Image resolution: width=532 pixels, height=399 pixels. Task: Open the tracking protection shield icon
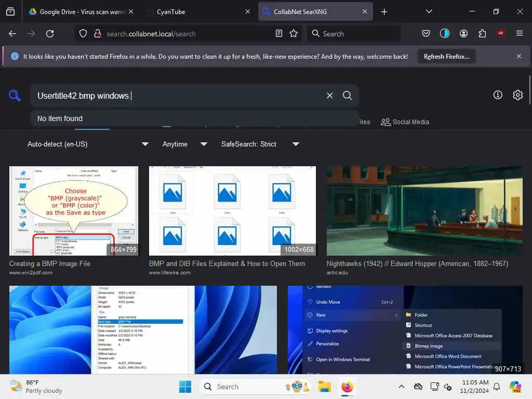tap(83, 34)
